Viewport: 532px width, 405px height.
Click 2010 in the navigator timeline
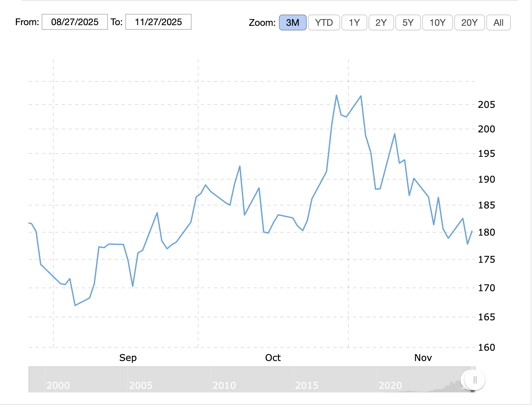[x=224, y=385]
